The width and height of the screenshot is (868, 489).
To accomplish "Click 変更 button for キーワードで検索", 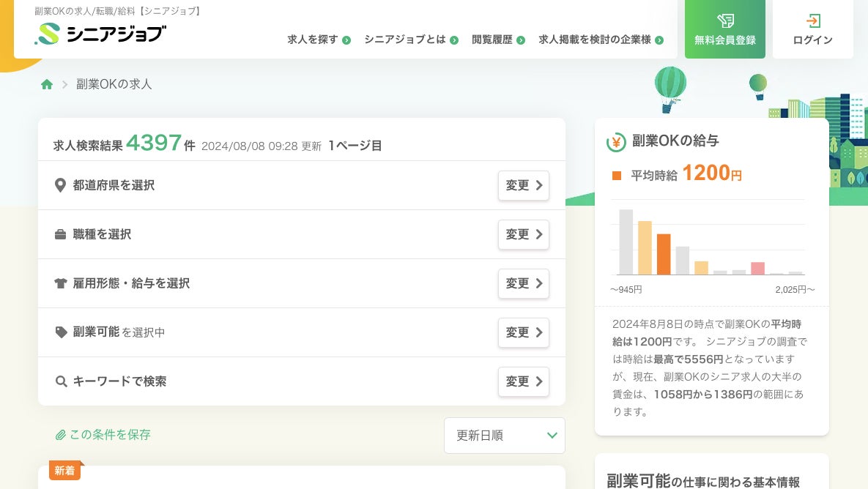I will point(523,381).
